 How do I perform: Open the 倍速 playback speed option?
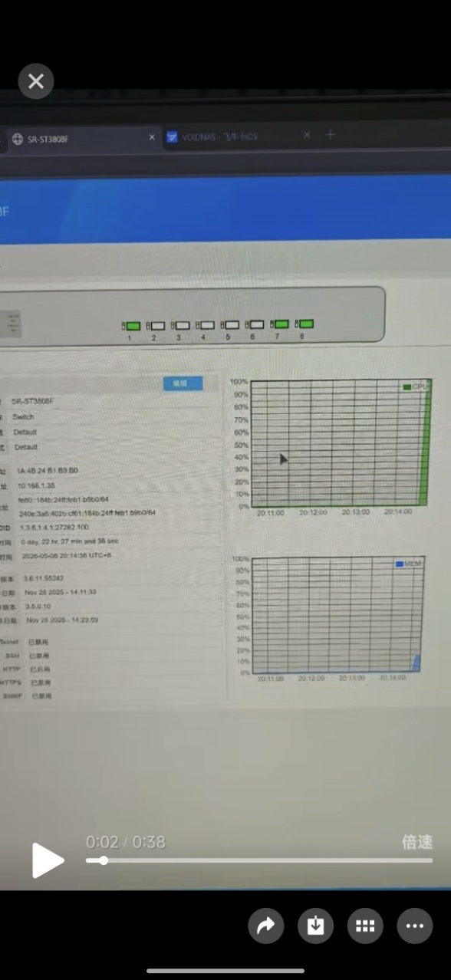(417, 842)
